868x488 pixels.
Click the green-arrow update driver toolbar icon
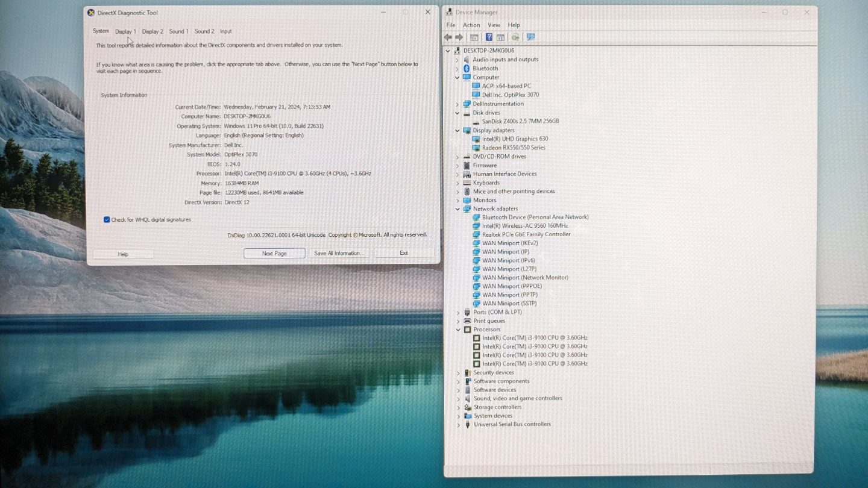coord(515,37)
